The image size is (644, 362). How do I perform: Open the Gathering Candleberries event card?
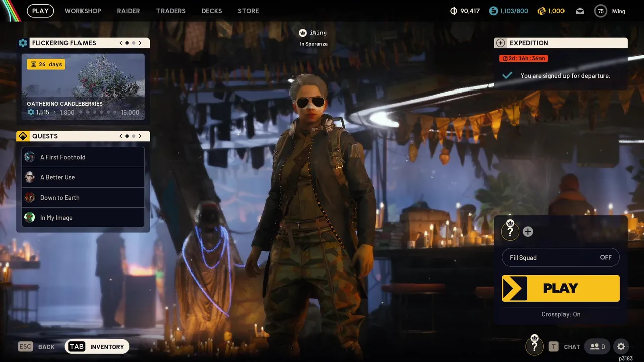coord(83,87)
